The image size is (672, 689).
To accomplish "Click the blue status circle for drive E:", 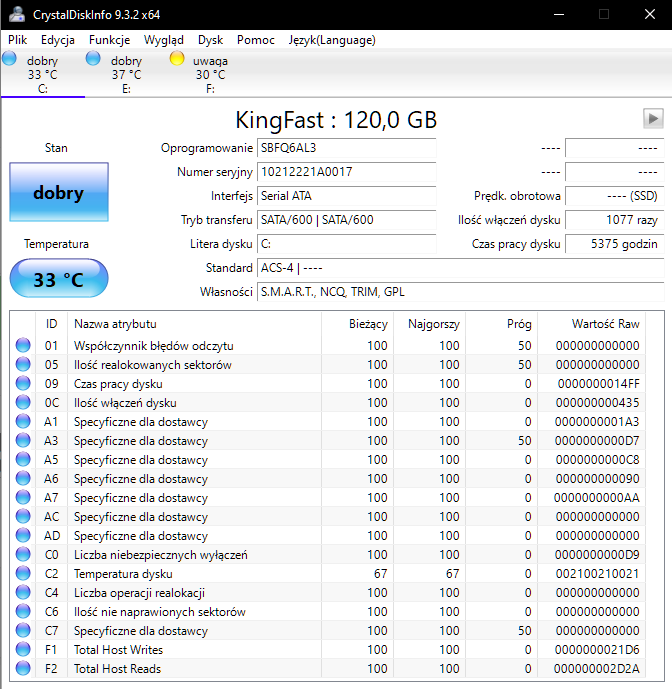I will pos(93,58).
